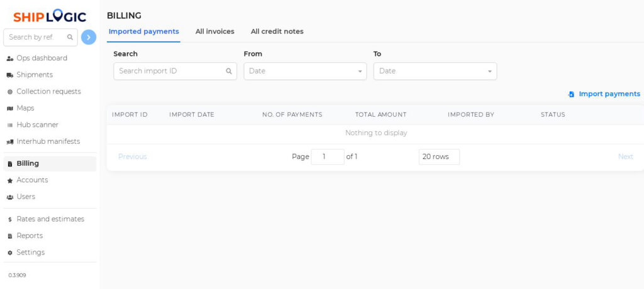Open Shipments via its truck icon

coord(10,75)
